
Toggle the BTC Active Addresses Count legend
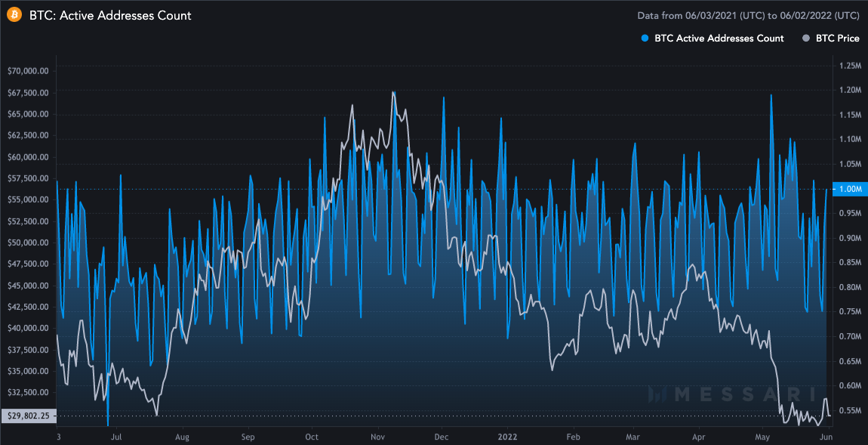pyautogui.click(x=714, y=39)
